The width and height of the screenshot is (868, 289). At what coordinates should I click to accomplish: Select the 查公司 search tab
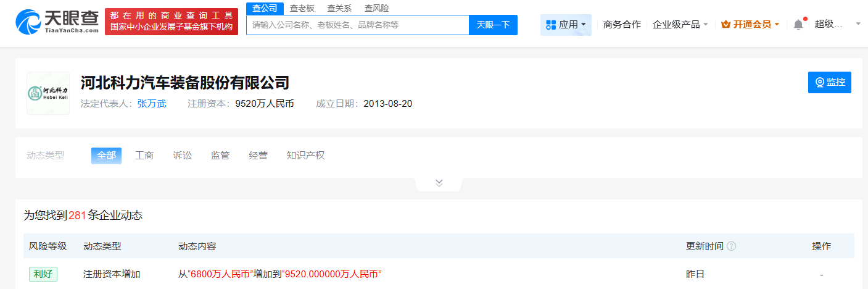pyautogui.click(x=265, y=8)
